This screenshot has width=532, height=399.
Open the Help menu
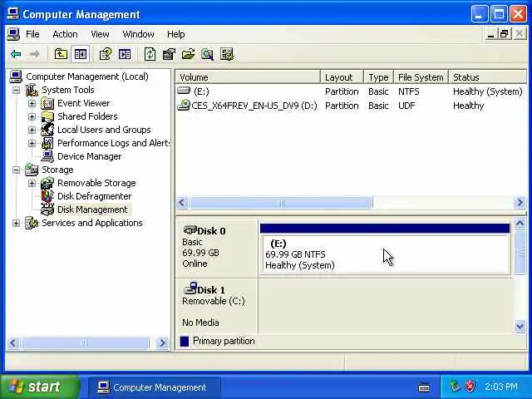tap(175, 34)
